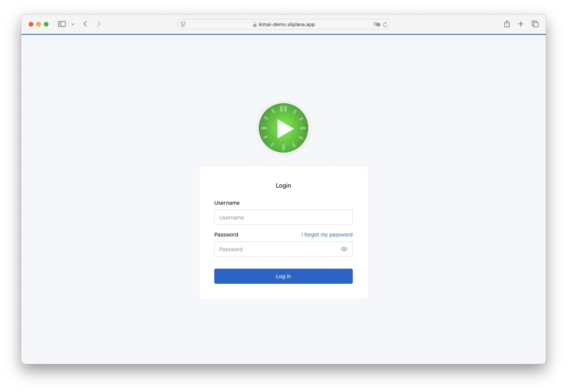Click the back navigation arrow
The width and height of the screenshot is (567, 392).
(85, 24)
